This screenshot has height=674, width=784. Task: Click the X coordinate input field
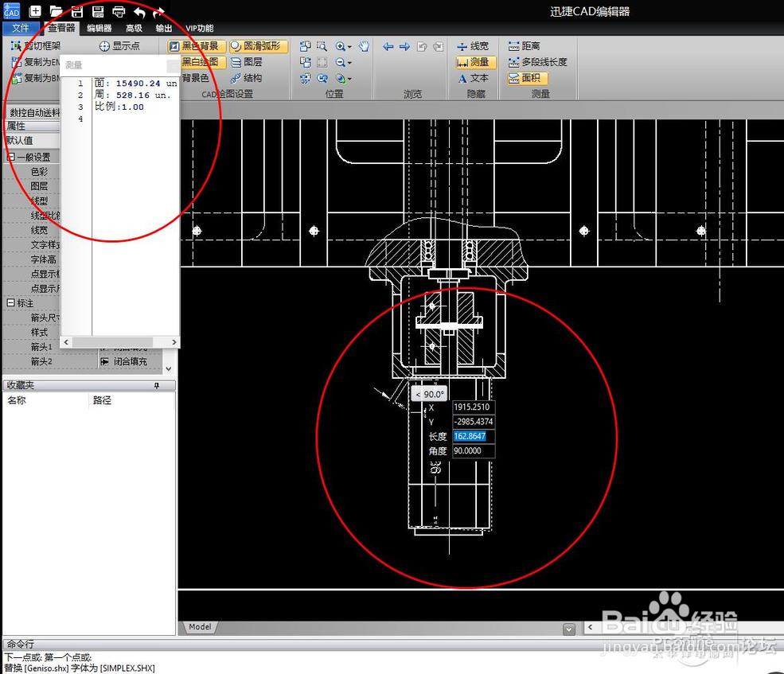pyautogui.click(x=474, y=407)
